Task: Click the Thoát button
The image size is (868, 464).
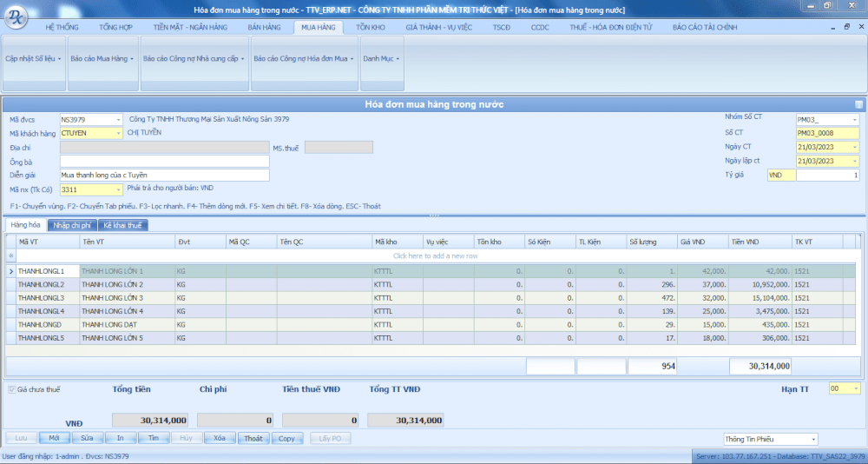Action: [253, 439]
